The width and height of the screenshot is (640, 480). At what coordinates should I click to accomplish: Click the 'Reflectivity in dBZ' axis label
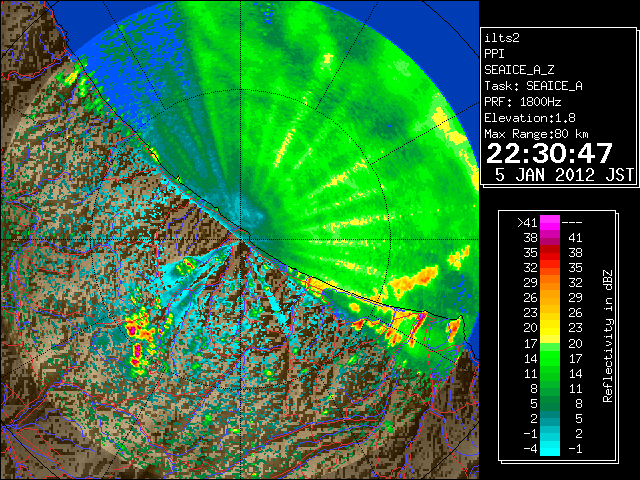point(608,336)
